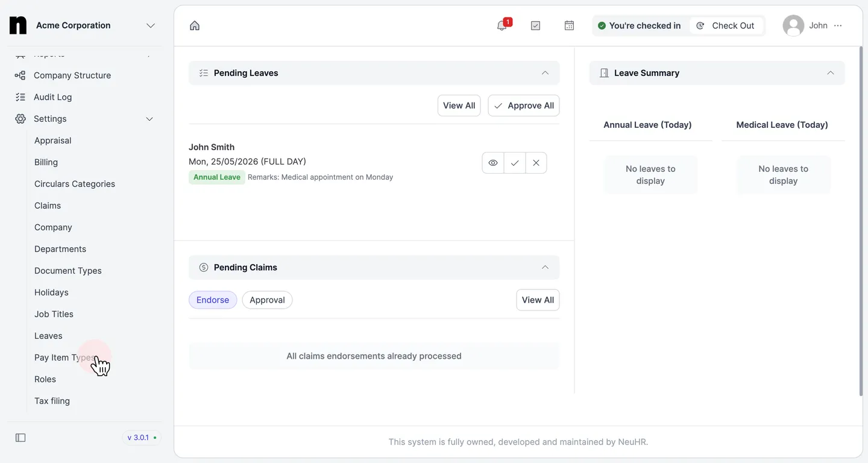Click the Check Out button

click(726, 25)
